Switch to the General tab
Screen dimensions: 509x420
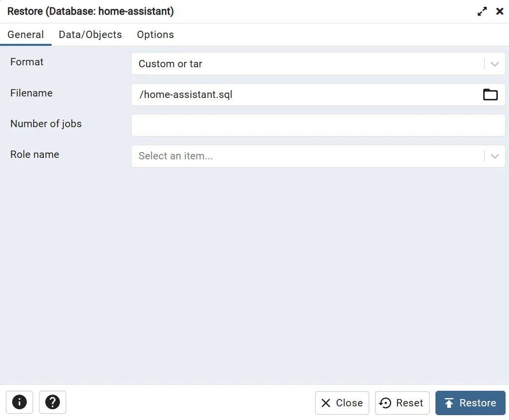26,35
